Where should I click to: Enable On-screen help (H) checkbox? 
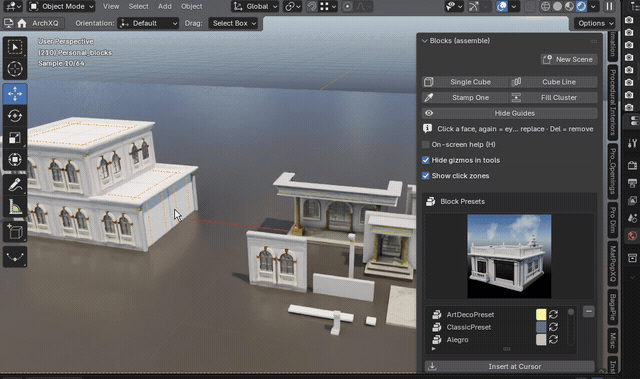(426, 144)
